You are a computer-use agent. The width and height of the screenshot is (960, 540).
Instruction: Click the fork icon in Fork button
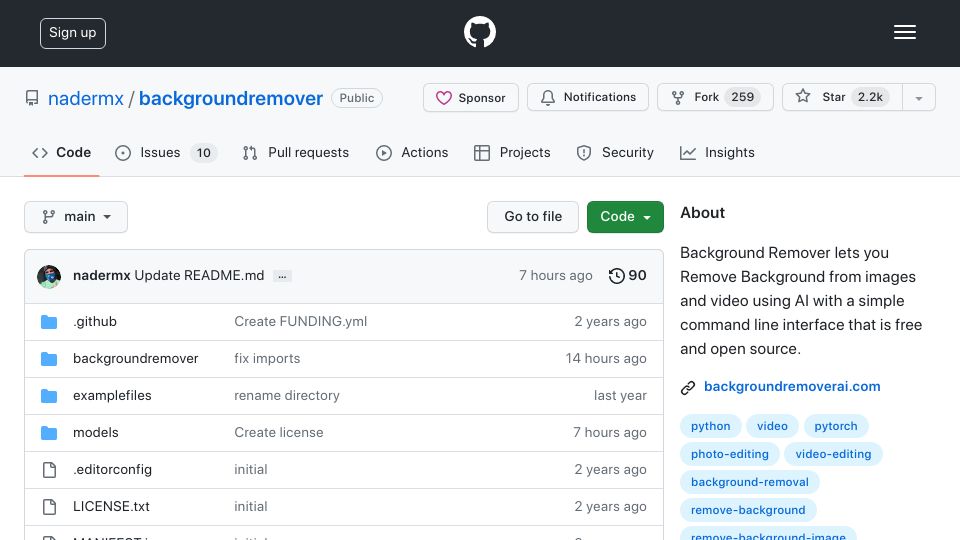click(x=678, y=98)
